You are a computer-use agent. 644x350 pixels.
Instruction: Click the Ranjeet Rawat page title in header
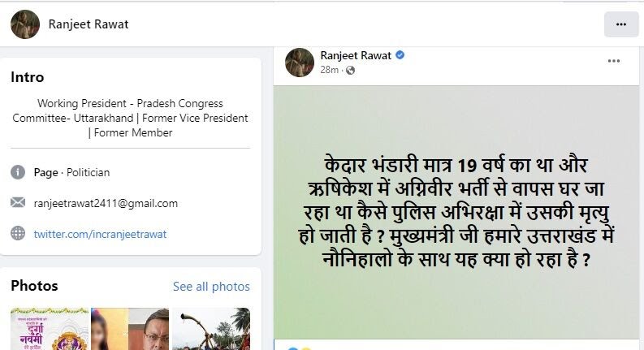pos(89,24)
